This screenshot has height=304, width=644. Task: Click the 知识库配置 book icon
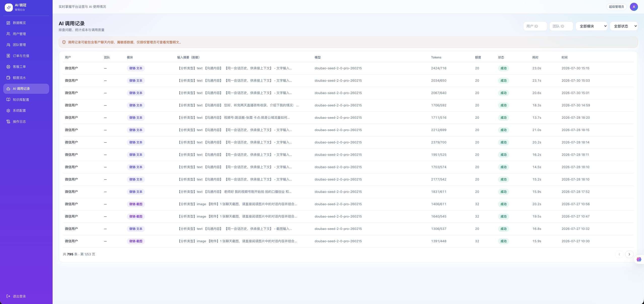click(8, 100)
